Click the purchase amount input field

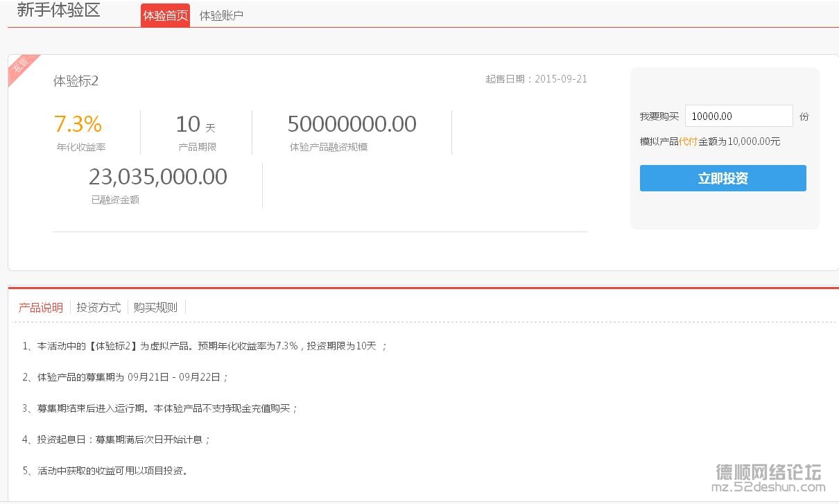(x=738, y=116)
